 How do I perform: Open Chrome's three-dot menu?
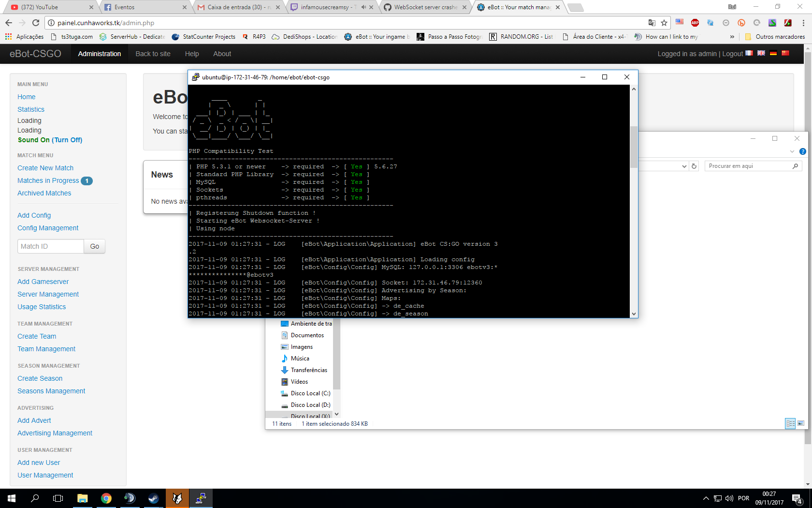click(x=803, y=23)
